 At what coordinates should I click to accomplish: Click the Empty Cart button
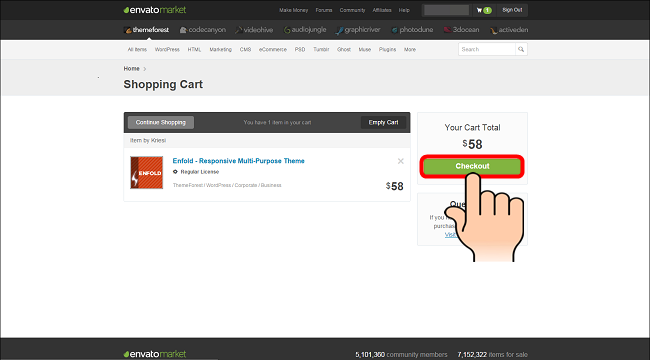click(x=383, y=122)
